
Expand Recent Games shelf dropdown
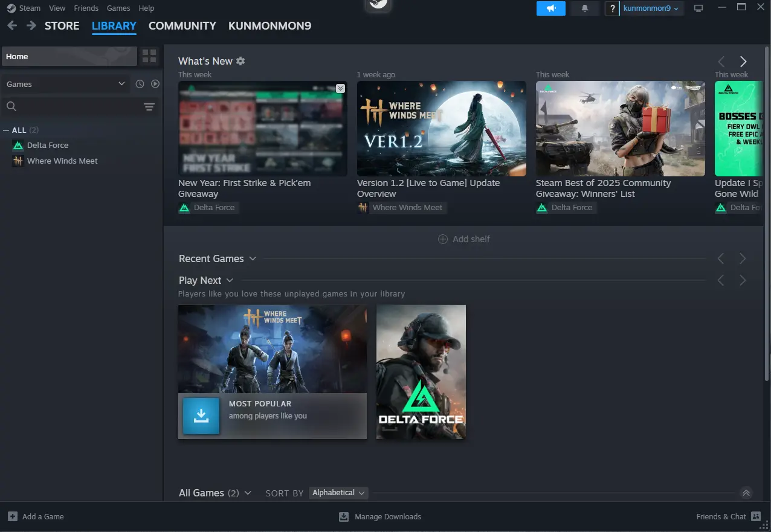[253, 258]
